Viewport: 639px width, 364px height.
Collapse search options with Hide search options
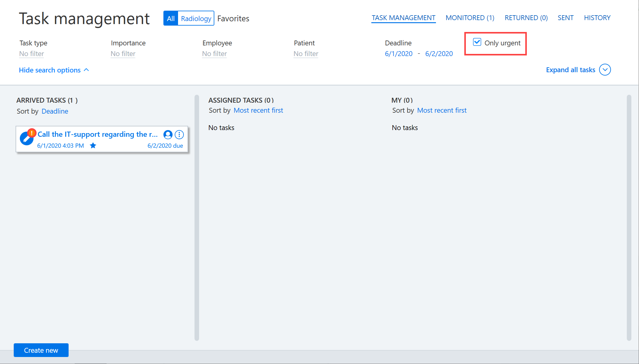pos(54,70)
